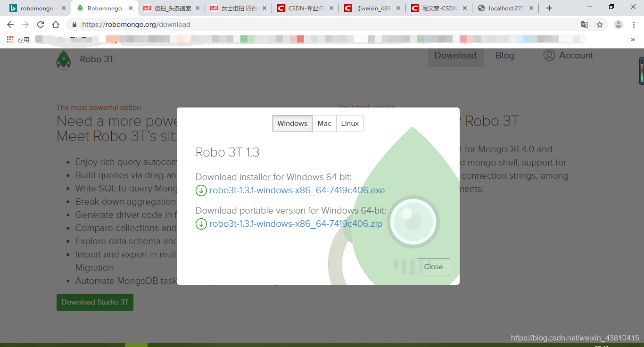Open the browser home page icon

(56, 25)
